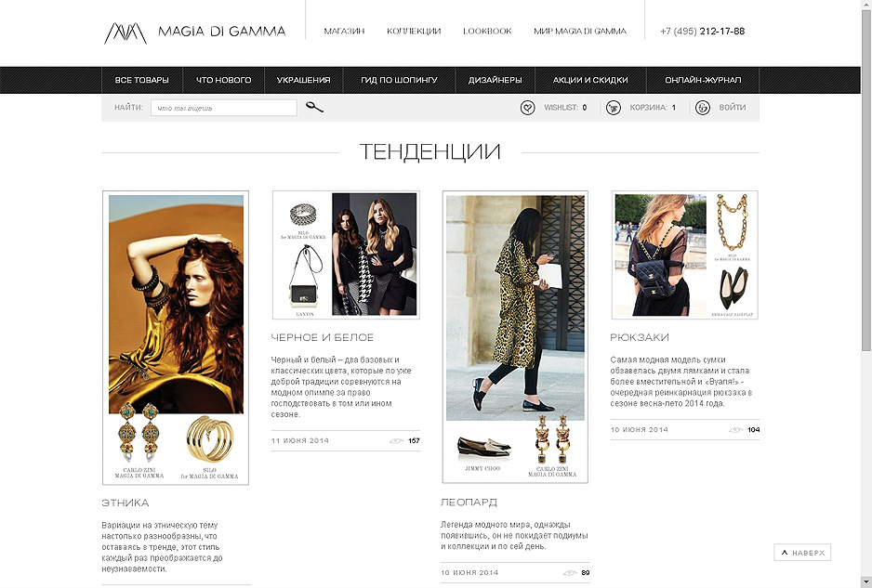872x588 pixels.
Task: Open the Дизайнеры menu item
Action: pyautogui.click(x=495, y=80)
